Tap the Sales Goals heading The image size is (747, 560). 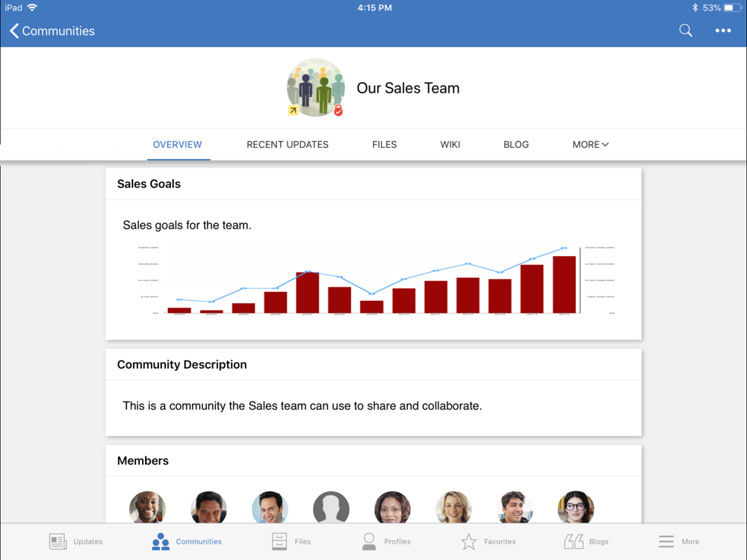(x=149, y=184)
